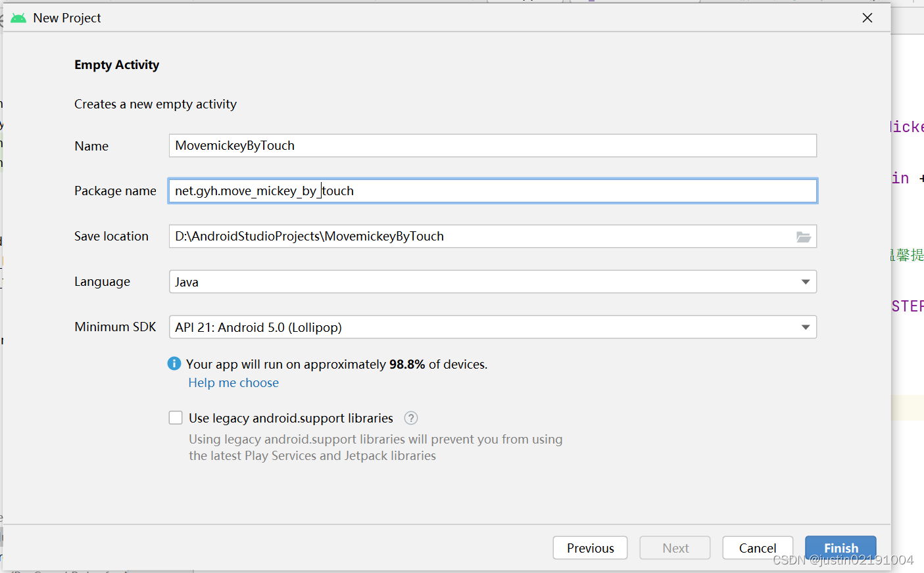Open the Help me choose link
924x573 pixels.
point(233,382)
